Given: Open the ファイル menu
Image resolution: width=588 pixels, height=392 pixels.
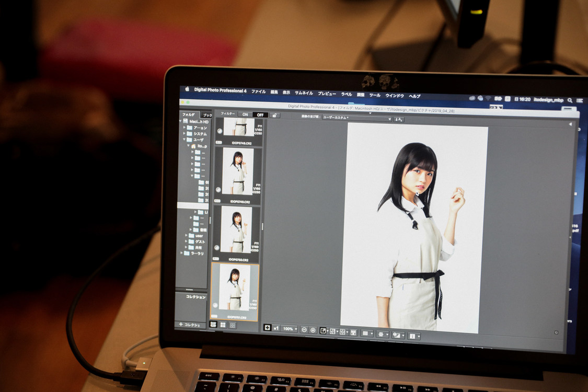Looking at the screenshot, I should tap(258, 91).
